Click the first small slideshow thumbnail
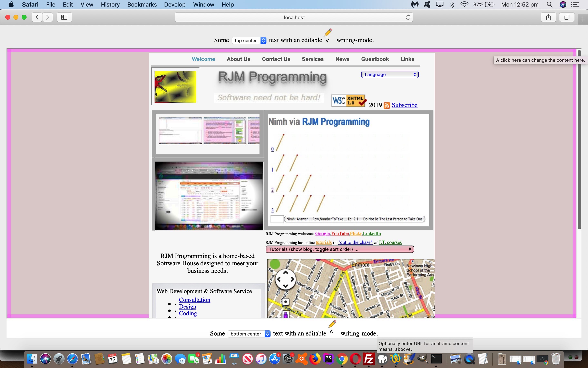 click(x=180, y=131)
